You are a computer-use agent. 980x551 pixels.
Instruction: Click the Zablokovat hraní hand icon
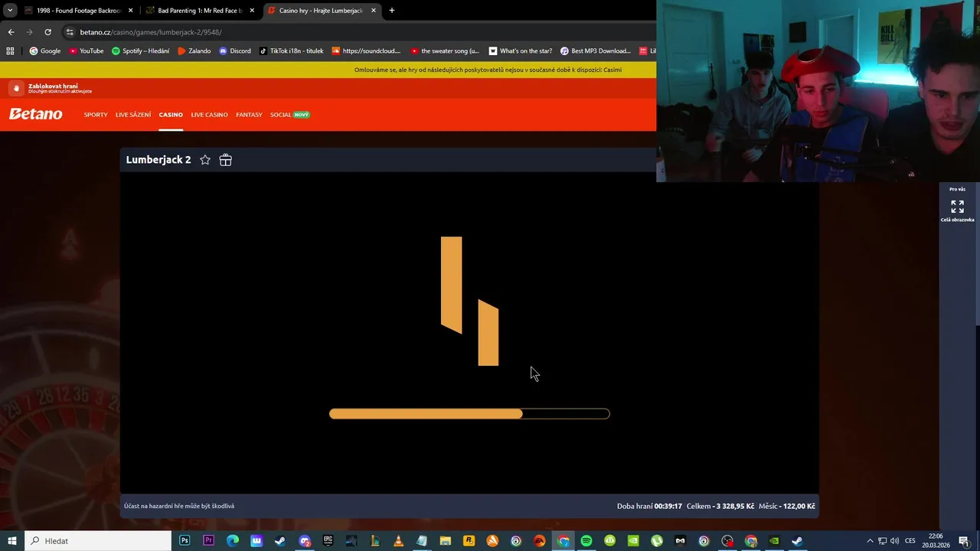(x=16, y=89)
